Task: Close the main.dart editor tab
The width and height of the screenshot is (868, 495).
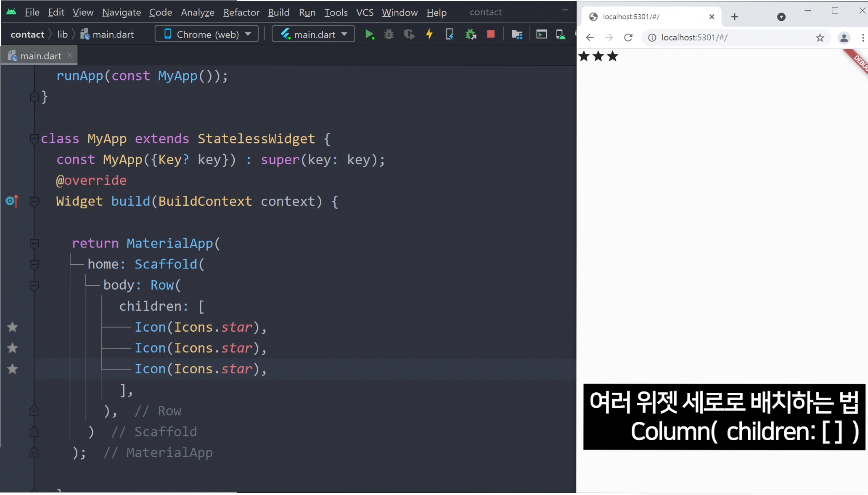Action: coord(70,55)
